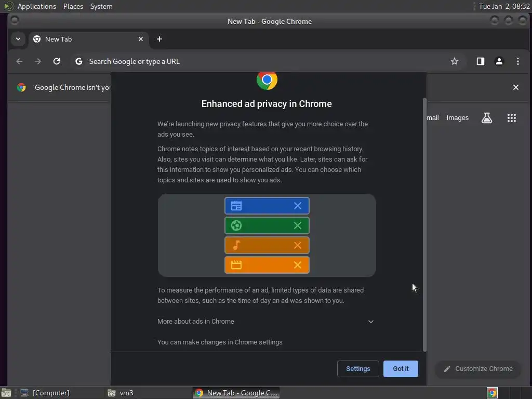Click the back navigation arrow
532x399 pixels.
tap(19, 61)
